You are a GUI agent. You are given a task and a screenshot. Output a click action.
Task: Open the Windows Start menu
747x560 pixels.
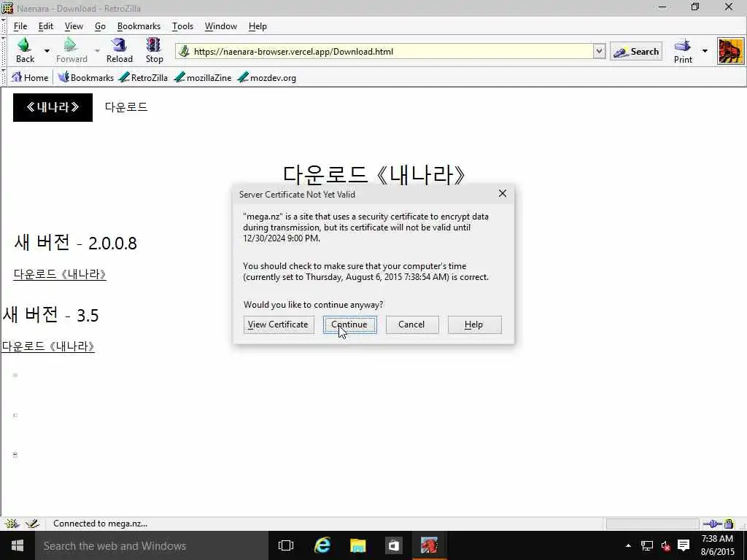pyautogui.click(x=18, y=545)
